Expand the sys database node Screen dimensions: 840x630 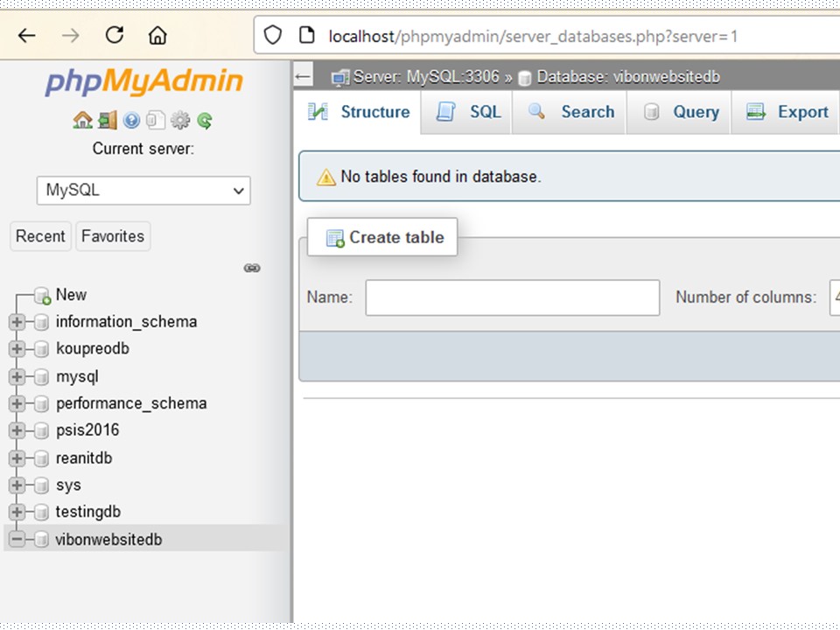click(17, 485)
